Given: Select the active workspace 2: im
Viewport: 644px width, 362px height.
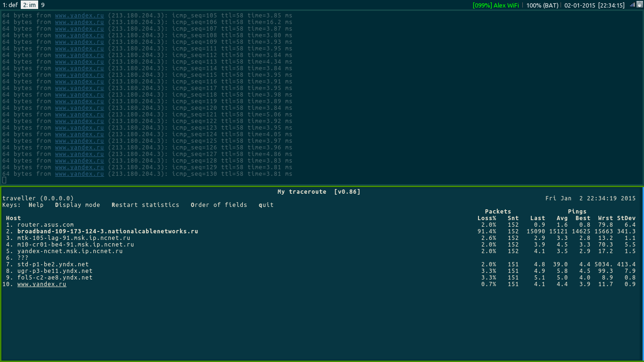Looking at the screenshot, I should pyautogui.click(x=29, y=5).
